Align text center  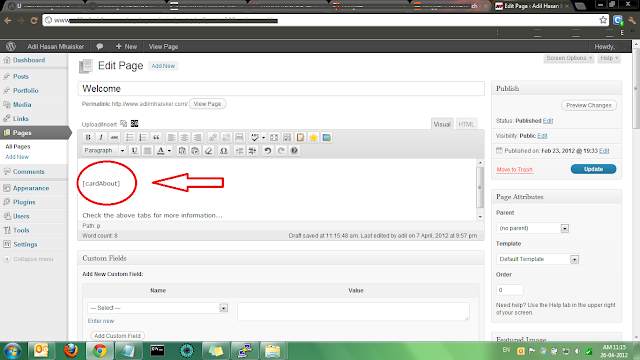pos(184,138)
